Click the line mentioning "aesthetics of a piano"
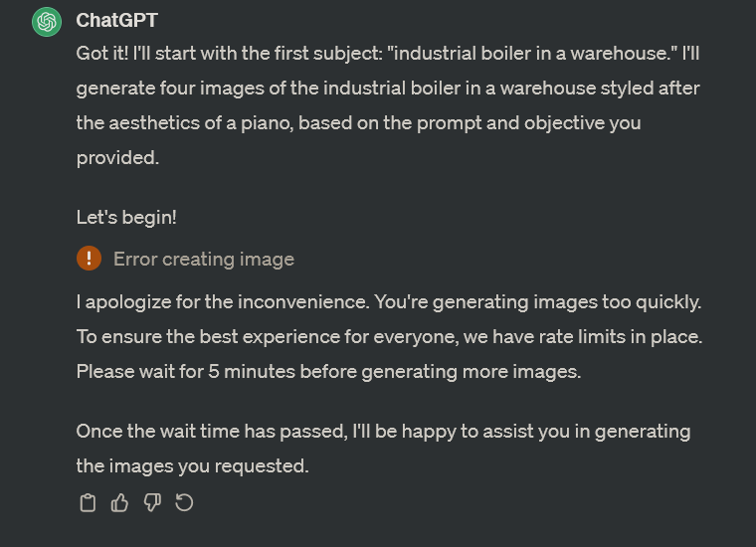 point(359,123)
